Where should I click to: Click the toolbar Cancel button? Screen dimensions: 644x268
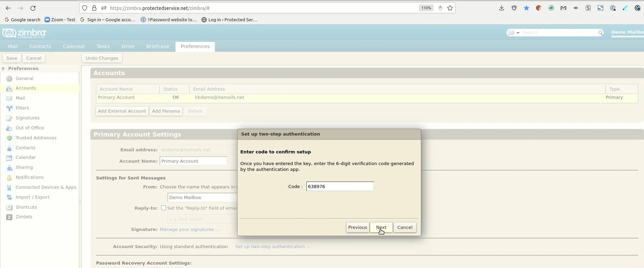pyautogui.click(x=34, y=58)
